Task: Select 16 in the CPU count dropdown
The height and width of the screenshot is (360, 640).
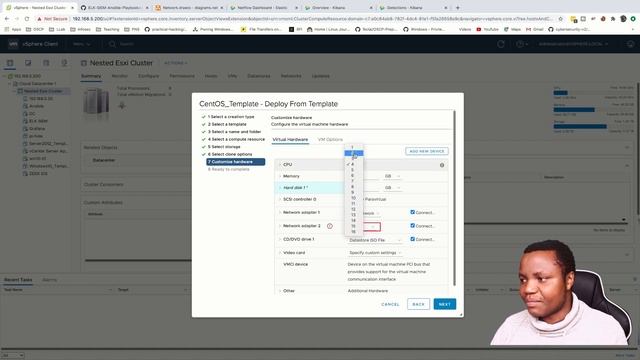Action: click(353, 231)
